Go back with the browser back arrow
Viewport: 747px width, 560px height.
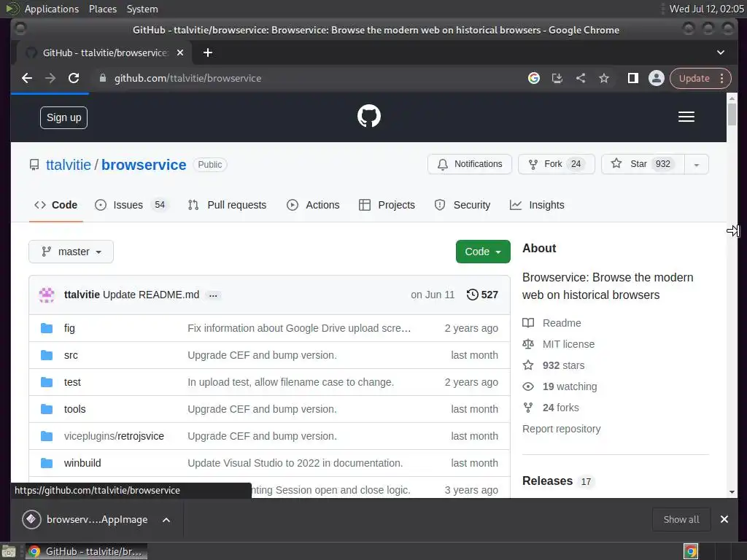[27, 78]
